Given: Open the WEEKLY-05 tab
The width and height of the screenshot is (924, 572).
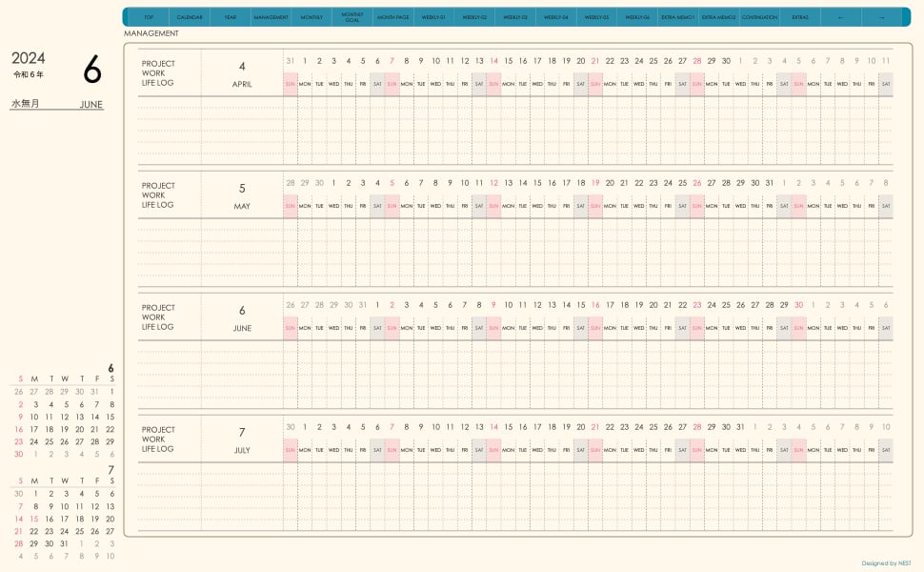Looking at the screenshot, I should (596, 17).
